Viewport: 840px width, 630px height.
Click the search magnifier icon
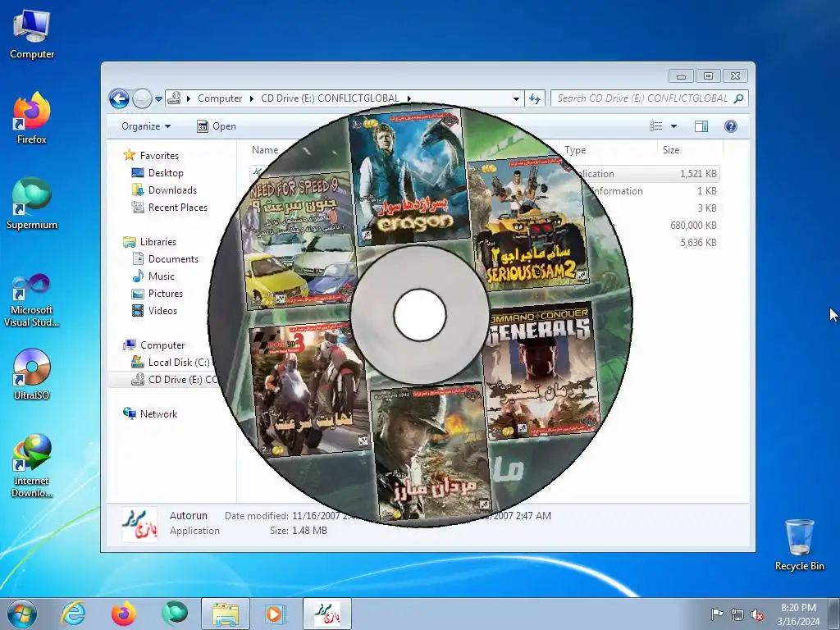[739, 98]
